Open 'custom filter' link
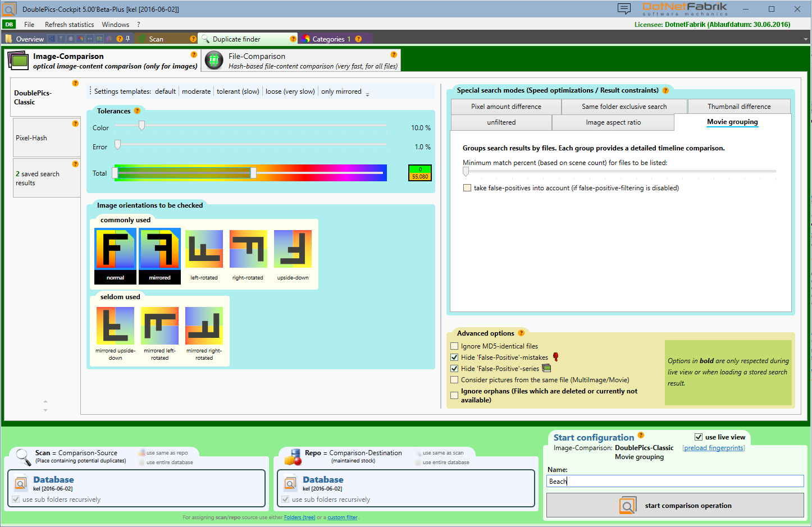 click(x=343, y=517)
